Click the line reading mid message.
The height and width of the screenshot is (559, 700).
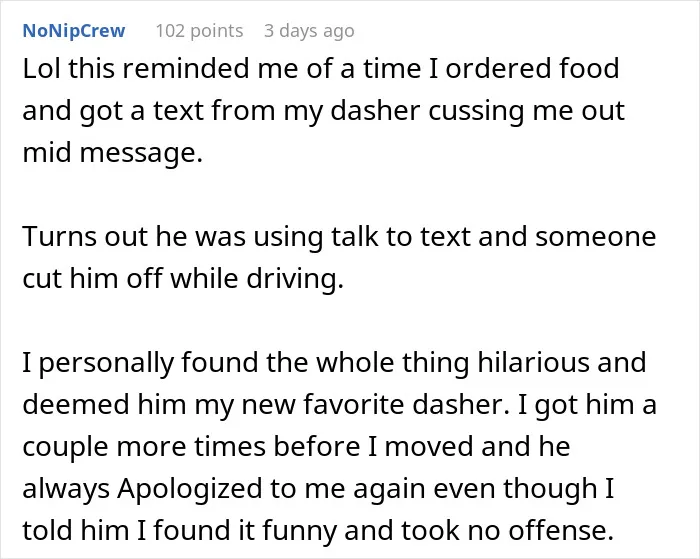(x=112, y=153)
